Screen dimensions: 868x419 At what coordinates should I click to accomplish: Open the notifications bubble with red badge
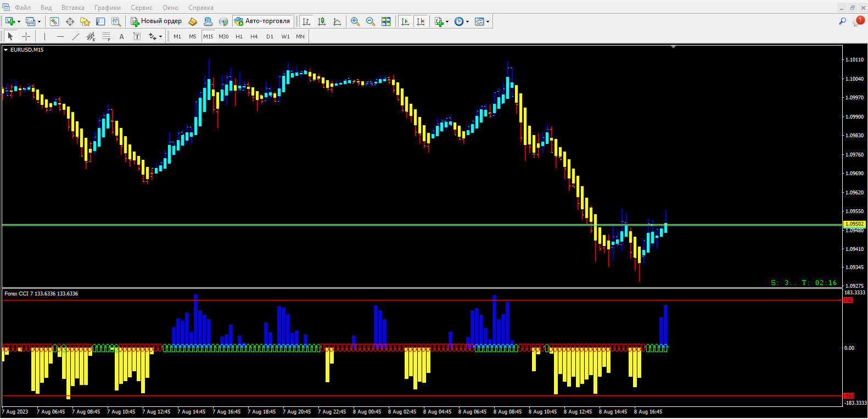click(858, 21)
